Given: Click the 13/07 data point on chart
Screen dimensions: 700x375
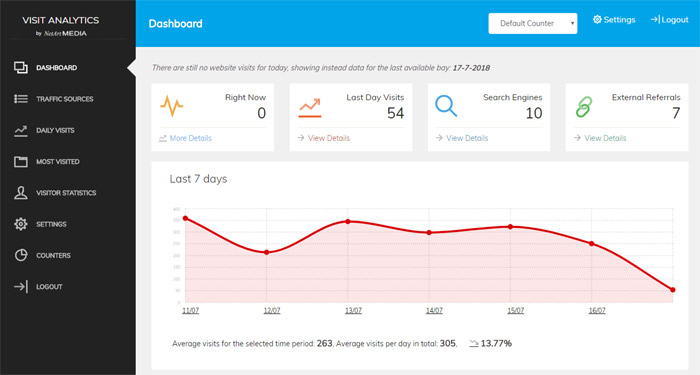Looking at the screenshot, I should tap(348, 221).
